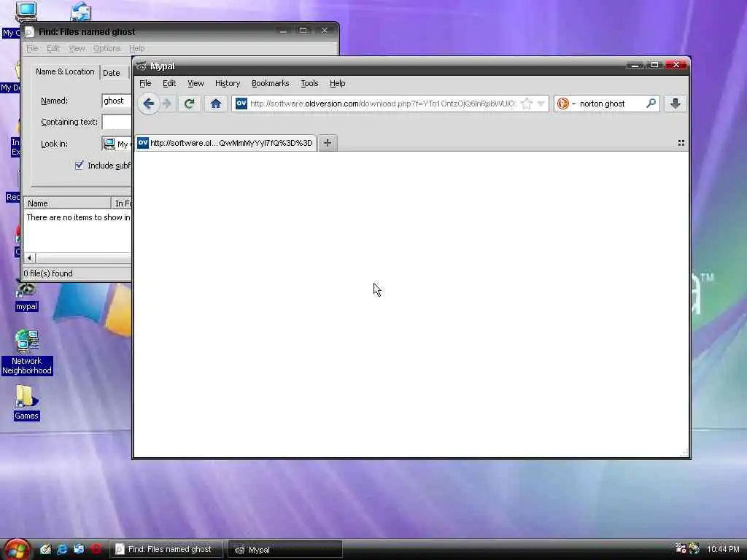Click the first system tray icon
747x560 pixels.
[681, 548]
